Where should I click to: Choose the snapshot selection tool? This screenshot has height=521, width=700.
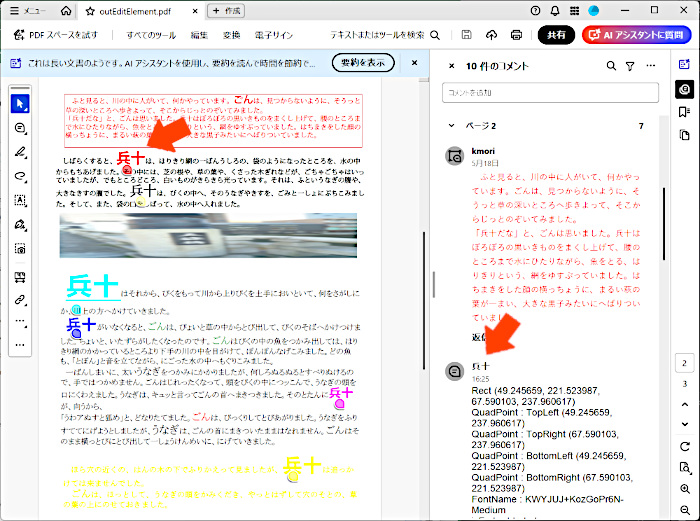point(20,248)
